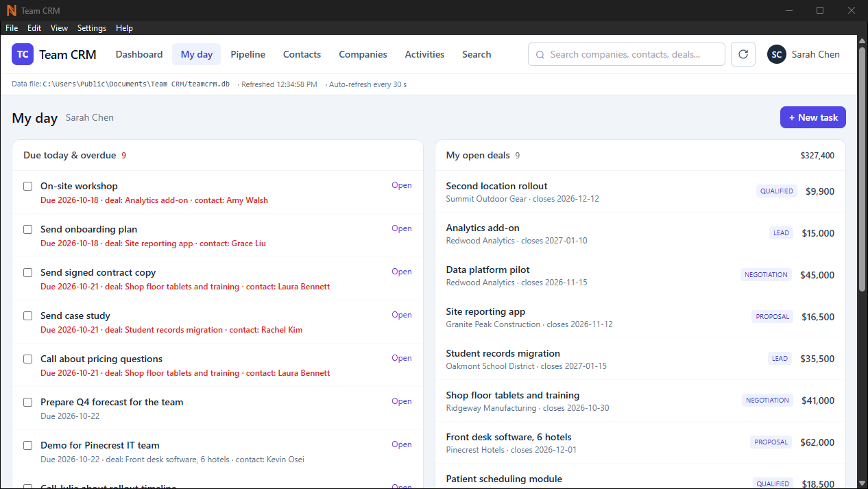Click the LEAD badge on Analytics add-on

tap(781, 233)
